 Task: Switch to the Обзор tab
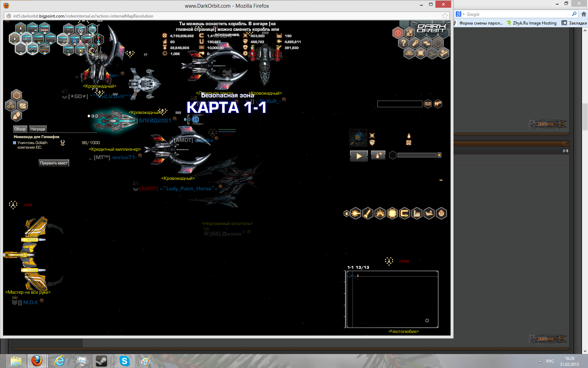coord(20,129)
